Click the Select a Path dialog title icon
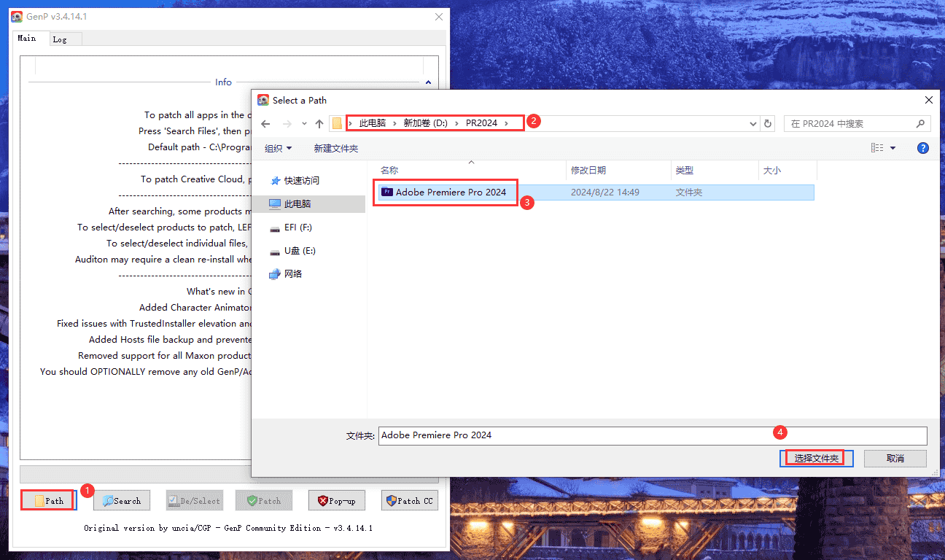 tap(263, 100)
